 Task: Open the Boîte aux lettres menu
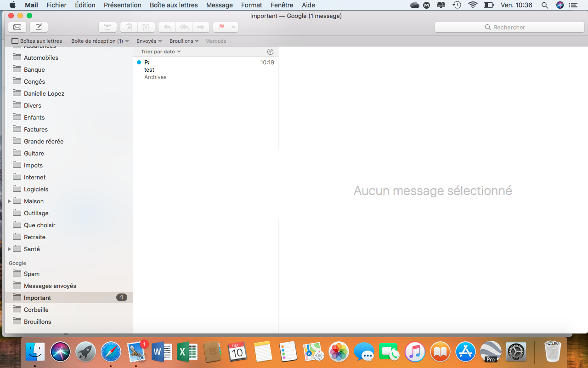click(x=174, y=5)
